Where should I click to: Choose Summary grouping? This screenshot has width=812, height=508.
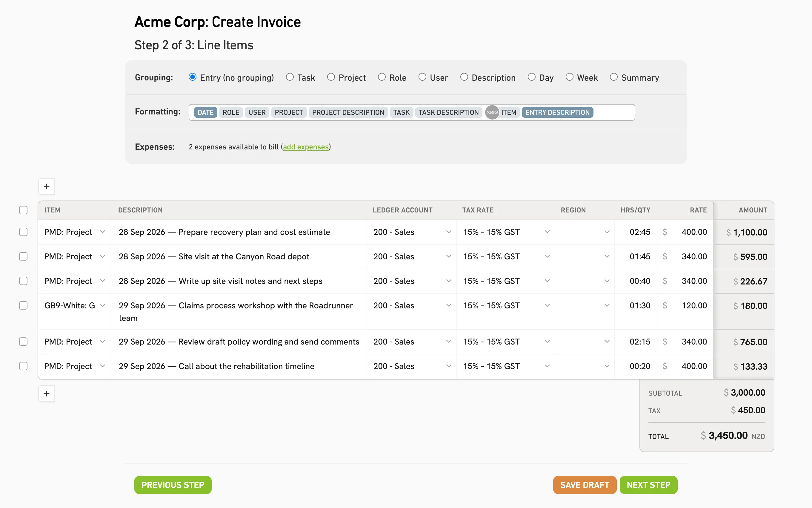point(614,77)
